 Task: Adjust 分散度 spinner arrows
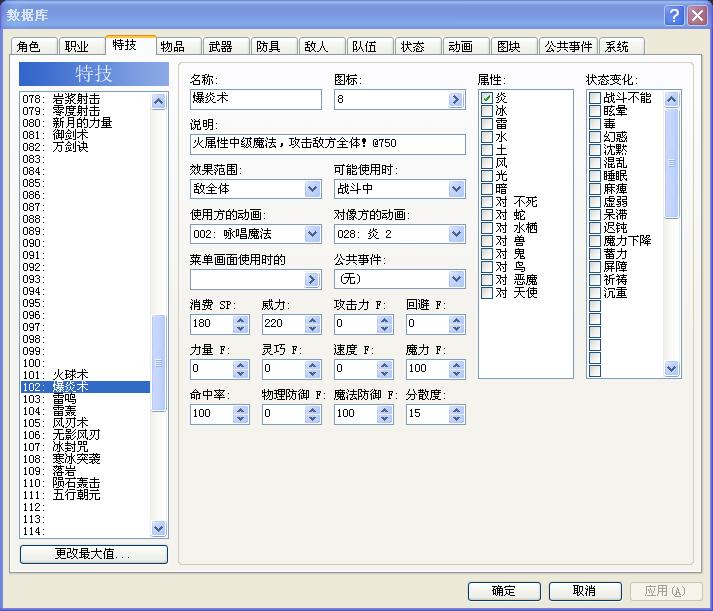[x=457, y=414]
